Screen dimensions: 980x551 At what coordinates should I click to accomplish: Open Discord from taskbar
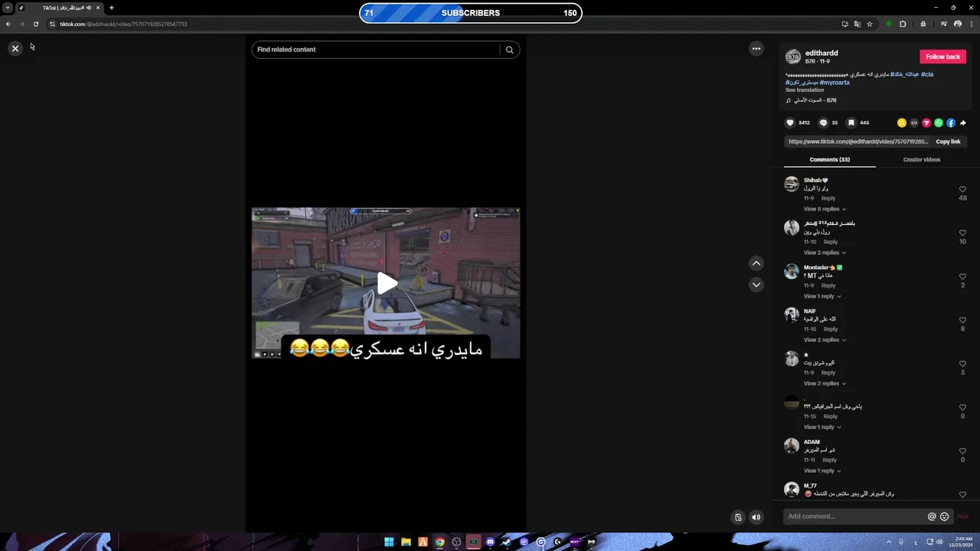coord(490,542)
